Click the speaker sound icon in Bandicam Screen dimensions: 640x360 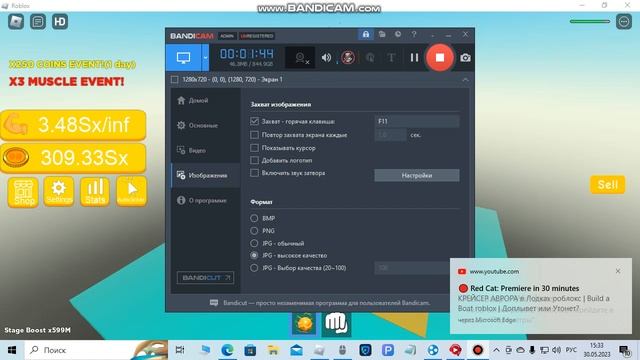(x=326, y=58)
